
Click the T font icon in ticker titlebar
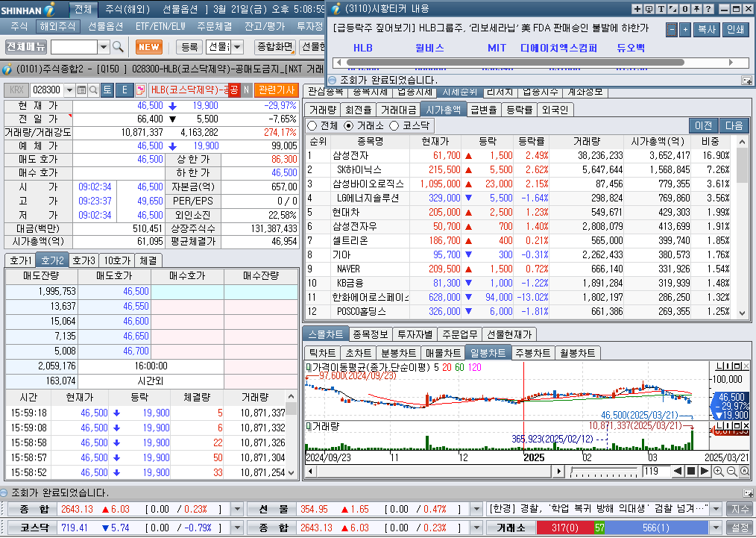click(x=661, y=9)
